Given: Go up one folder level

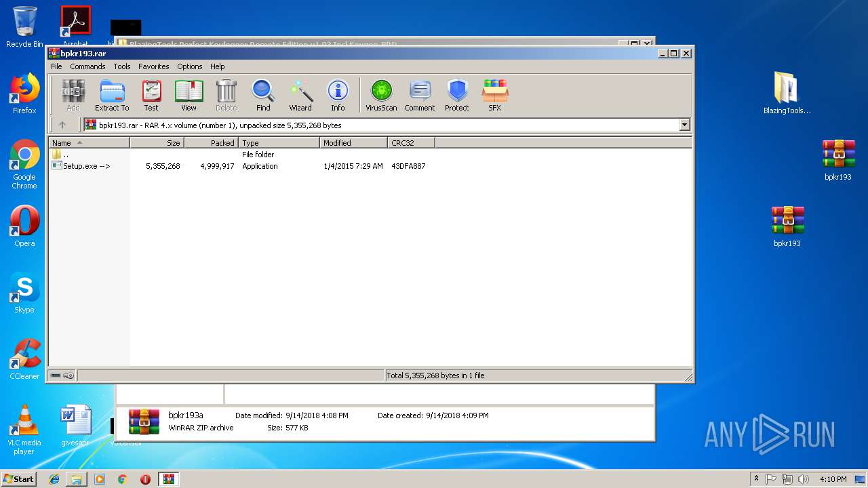Looking at the screenshot, I should pos(62,125).
